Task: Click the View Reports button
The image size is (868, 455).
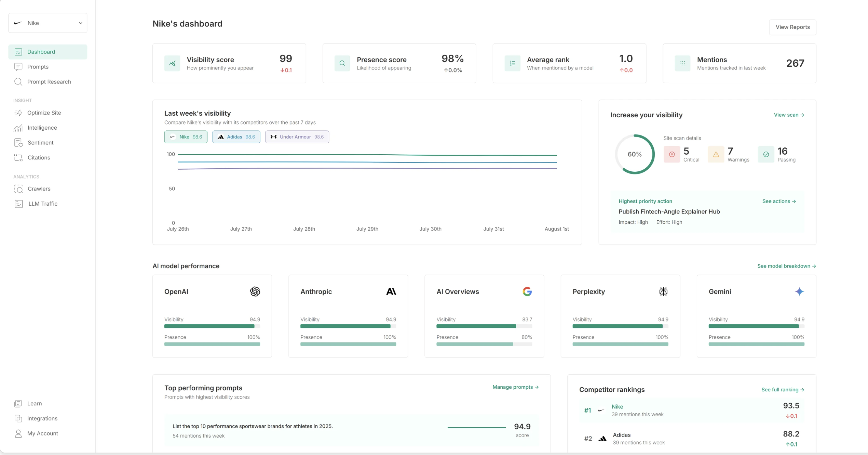Action: 792,27
